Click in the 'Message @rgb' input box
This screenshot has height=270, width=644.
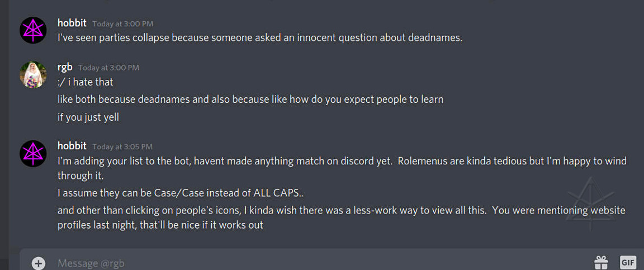(280, 263)
